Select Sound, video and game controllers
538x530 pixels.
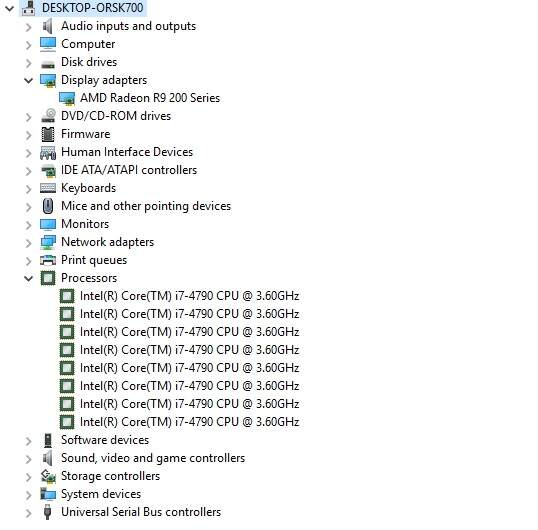[153, 458]
